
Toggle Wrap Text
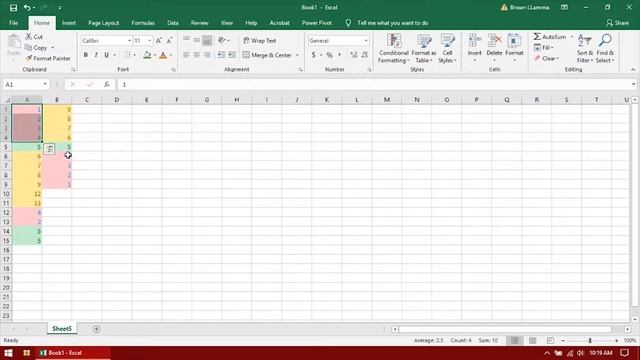[260, 40]
